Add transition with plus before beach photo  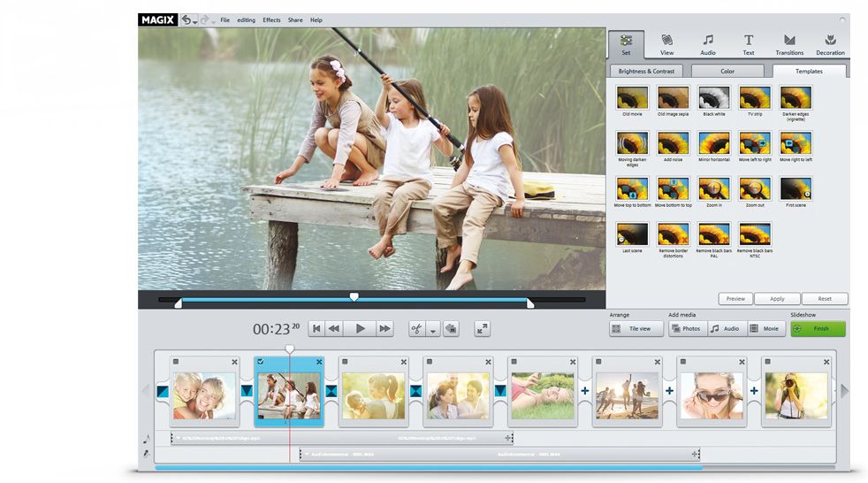585,390
